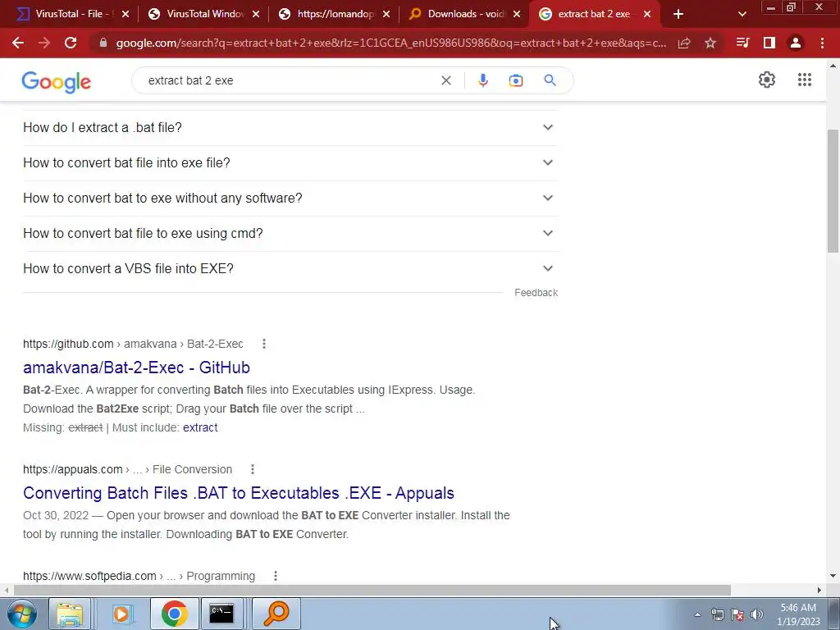Expand 'convert bat to exe without any software'

(x=290, y=199)
